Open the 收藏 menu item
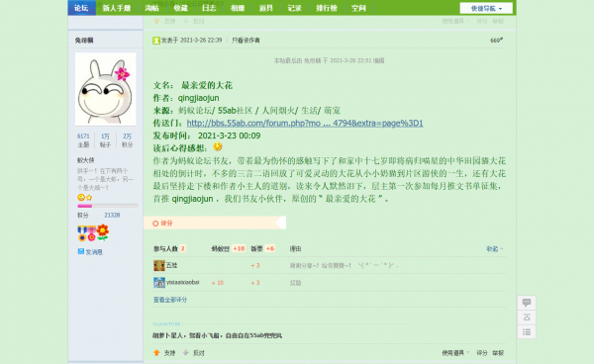594x364 pixels. [181, 8]
